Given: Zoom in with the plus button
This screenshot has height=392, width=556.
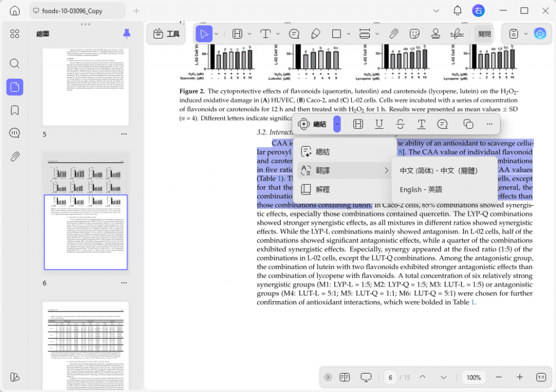Looking at the screenshot, I should [520, 377].
